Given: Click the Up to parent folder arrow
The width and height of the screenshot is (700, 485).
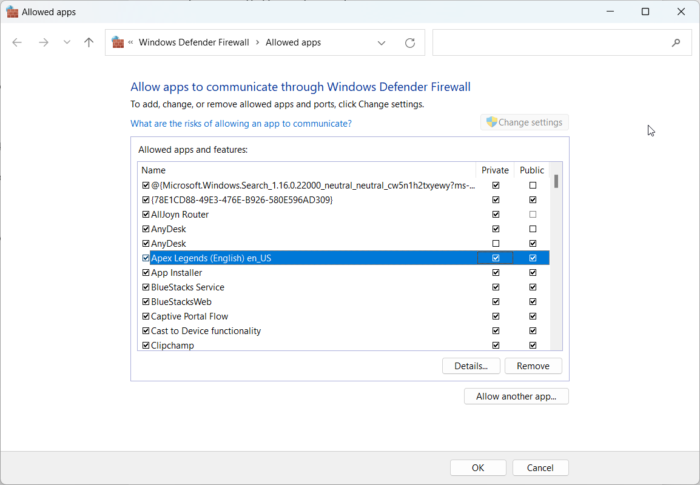Looking at the screenshot, I should pyautogui.click(x=89, y=43).
